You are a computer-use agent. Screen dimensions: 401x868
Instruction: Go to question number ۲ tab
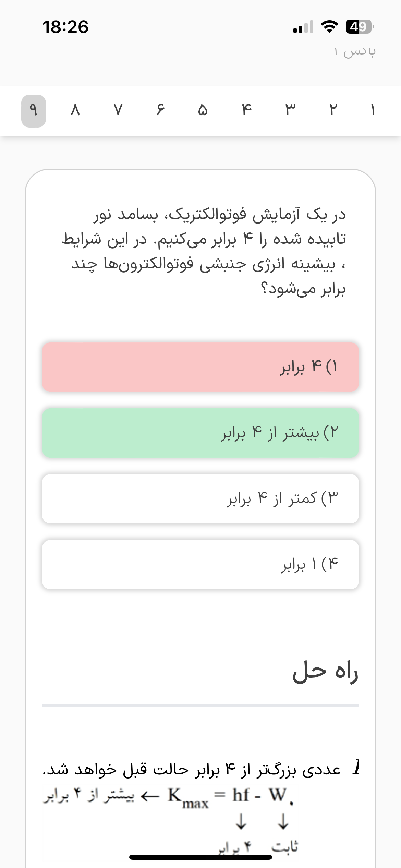click(x=333, y=110)
